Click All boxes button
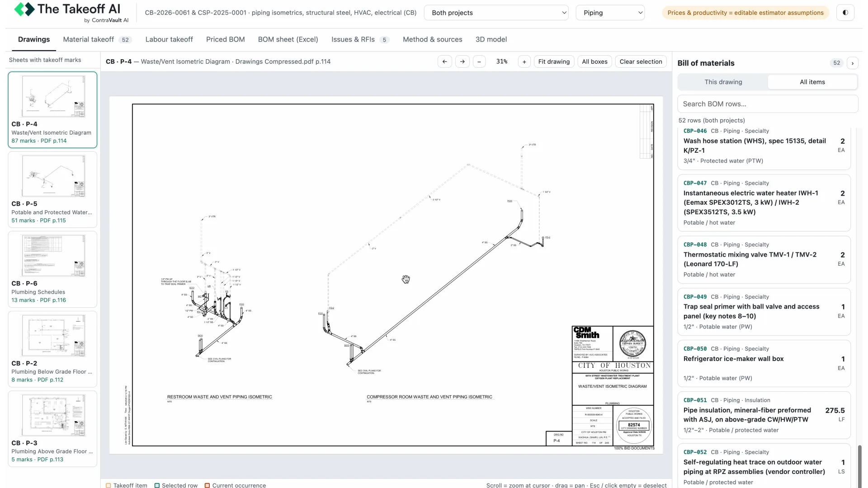 [594, 62]
